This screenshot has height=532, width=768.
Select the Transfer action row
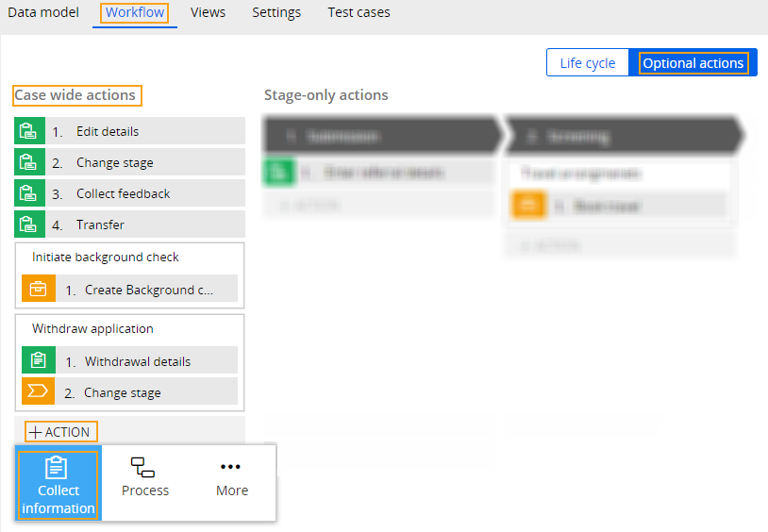(x=130, y=224)
